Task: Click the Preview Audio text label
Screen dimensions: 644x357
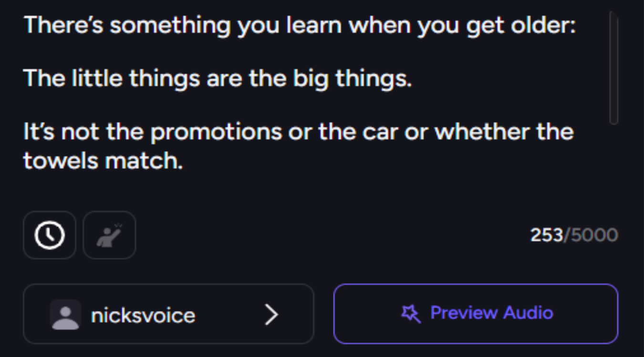Action: [491, 313]
